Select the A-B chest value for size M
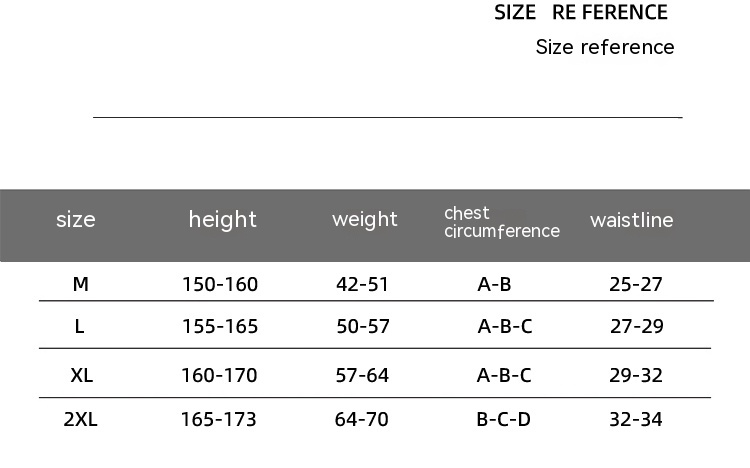Image resolution: width=750 pixels, height=468 pixels. pos(494,285)
